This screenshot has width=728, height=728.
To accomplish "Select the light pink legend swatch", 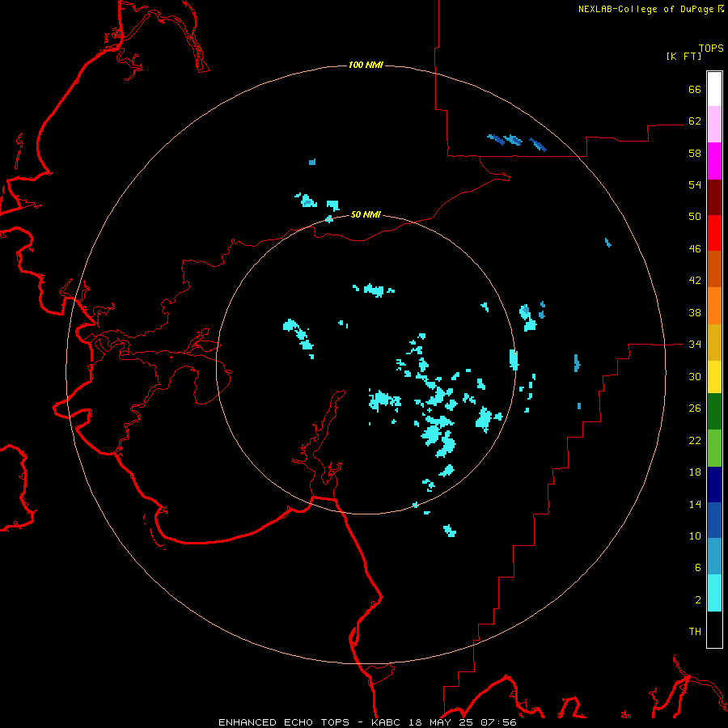I will tap(714, 125).
